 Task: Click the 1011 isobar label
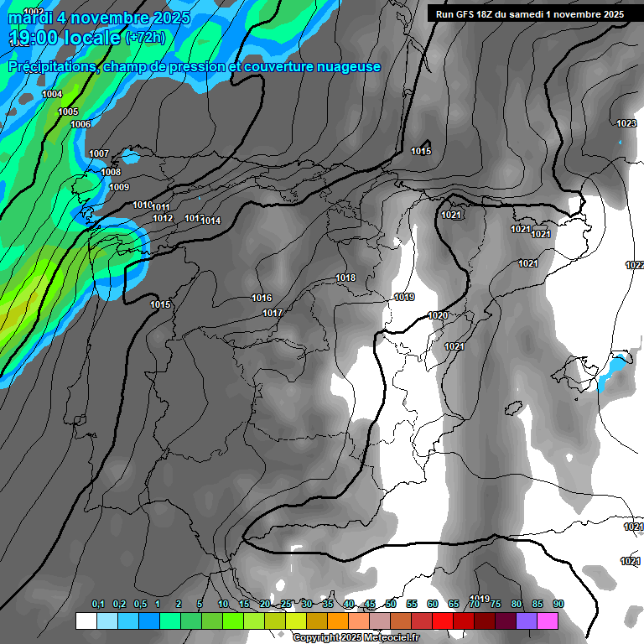click(161, 207)
